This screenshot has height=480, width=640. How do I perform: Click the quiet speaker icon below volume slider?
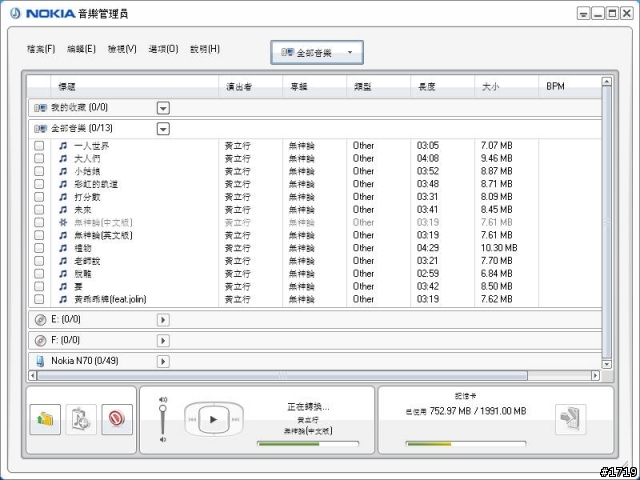[x=163, y=440]
